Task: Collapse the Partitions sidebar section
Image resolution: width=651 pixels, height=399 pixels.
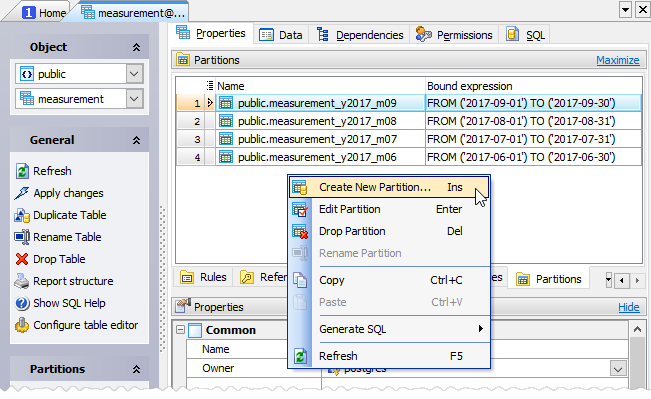Action: coord(136,369)
